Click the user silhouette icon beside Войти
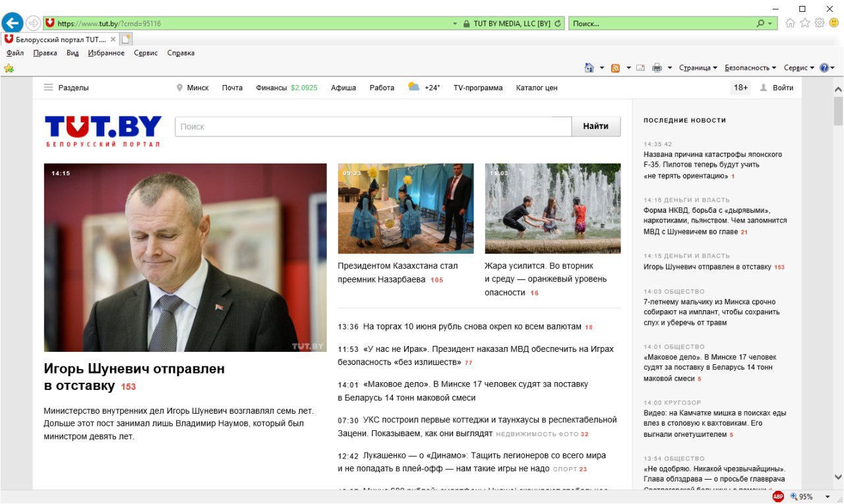This screenshot has height=504, width=844. [x=764, y=88]
